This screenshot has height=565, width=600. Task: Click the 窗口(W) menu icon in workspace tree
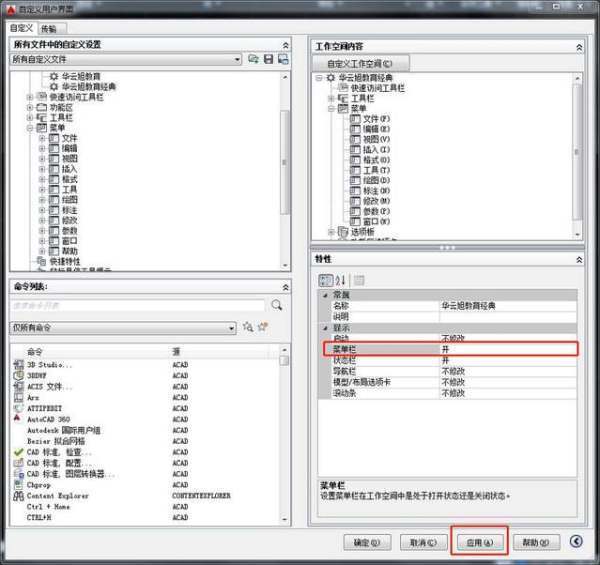pyautogui.click(x=355, y=221)
